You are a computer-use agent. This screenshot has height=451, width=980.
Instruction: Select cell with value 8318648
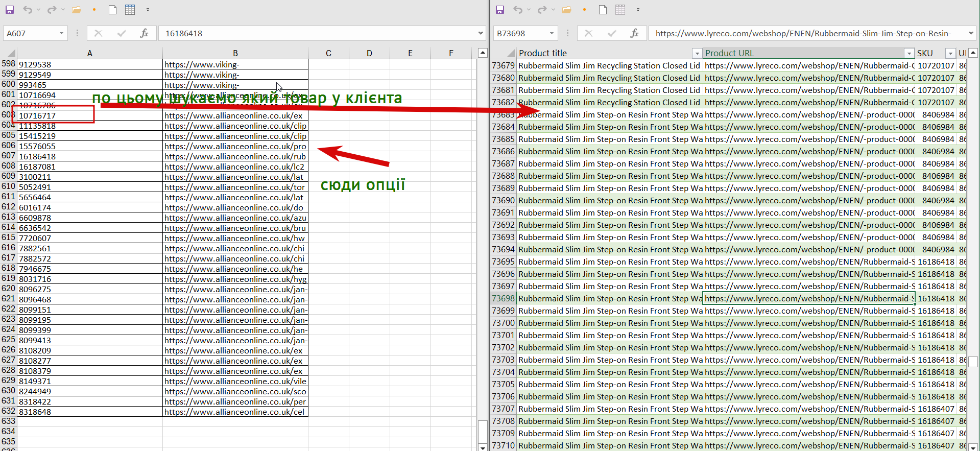tap(90, 412)
